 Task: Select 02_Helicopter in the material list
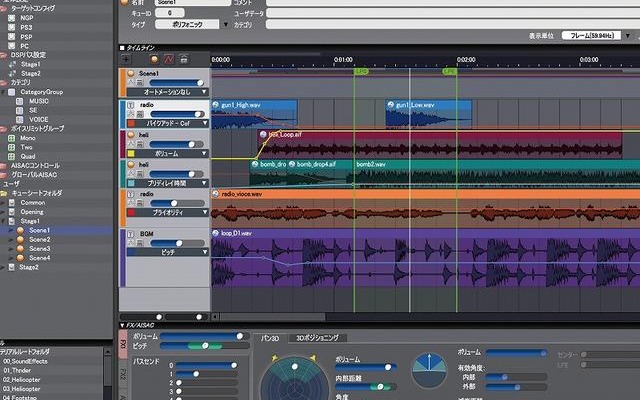click(22, 380)
